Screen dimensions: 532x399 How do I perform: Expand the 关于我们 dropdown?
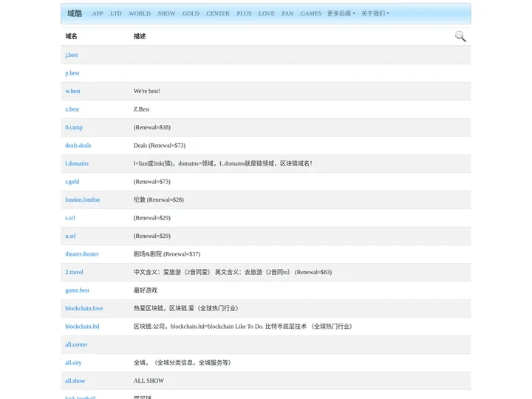(x=375, y=13)
